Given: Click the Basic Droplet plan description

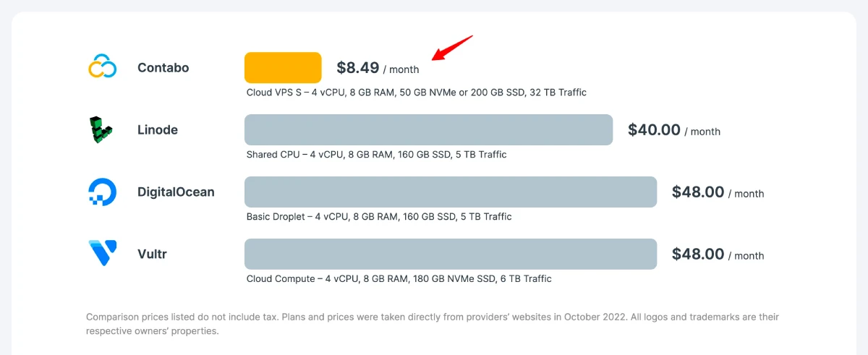Looking at the screenshot, I should pos(379,217).
